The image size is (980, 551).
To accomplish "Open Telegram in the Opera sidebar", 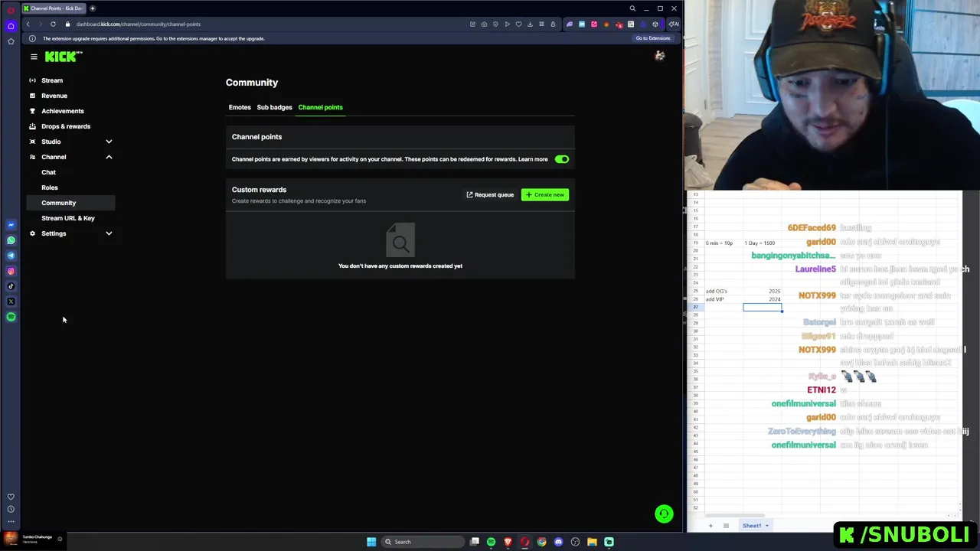I will pos(11,256).
